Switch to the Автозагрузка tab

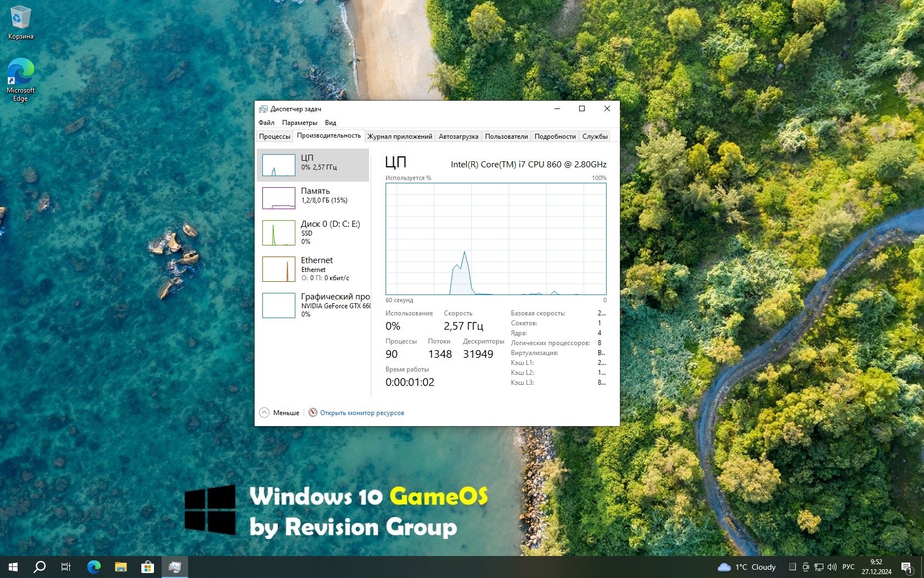(459, 137)
